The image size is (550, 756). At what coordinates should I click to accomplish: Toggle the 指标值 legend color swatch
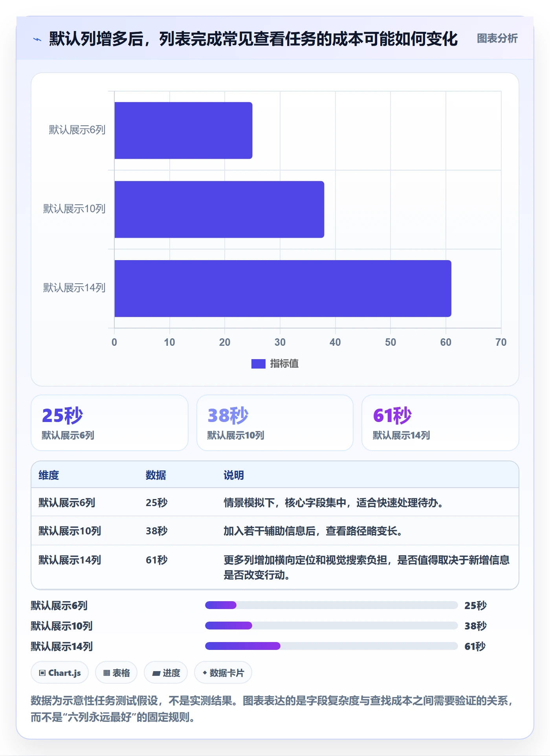pyautogui.click(x=258, y=364)
